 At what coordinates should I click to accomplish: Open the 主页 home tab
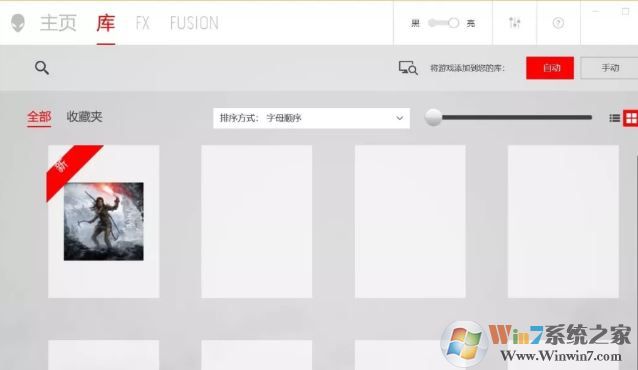click(x=58, y=23)
